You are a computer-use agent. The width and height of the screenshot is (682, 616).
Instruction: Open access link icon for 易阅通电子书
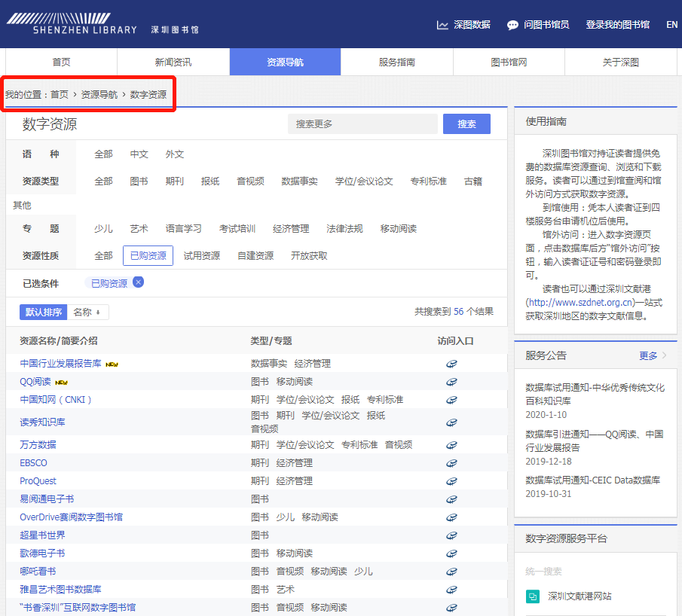[x=451, y=499]
